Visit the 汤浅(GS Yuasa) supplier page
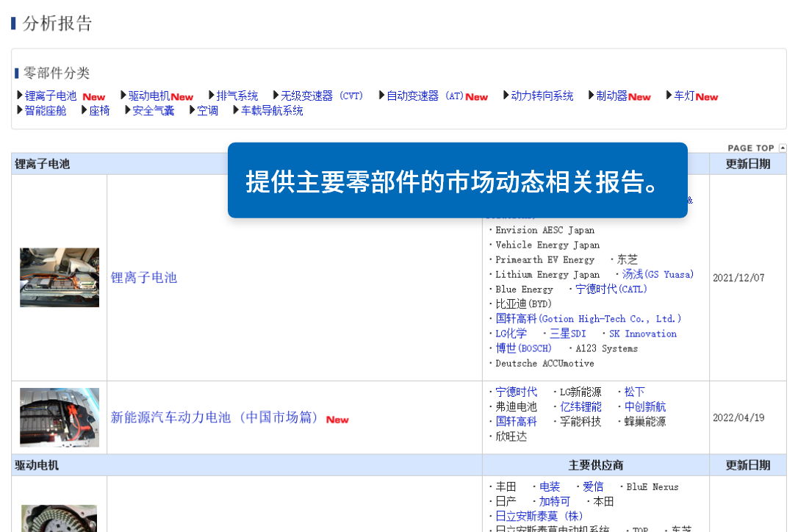 coord(658,274)
